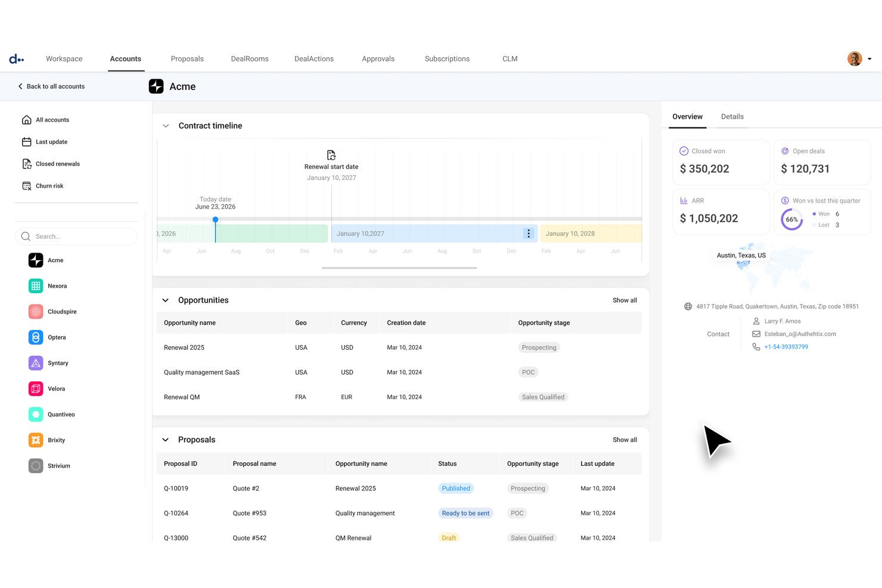Select the Churn risk icon
This screenshot has height=588, width=882.
point(27,186)
